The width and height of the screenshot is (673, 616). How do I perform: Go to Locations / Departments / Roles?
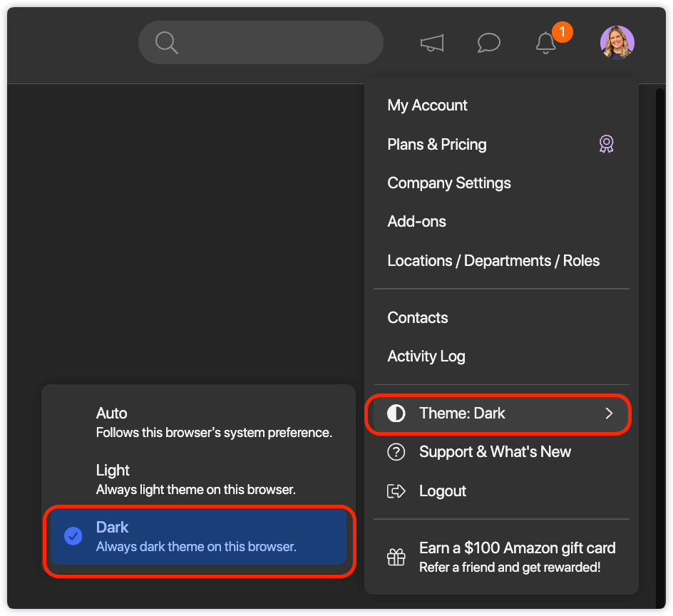point(493,261)
